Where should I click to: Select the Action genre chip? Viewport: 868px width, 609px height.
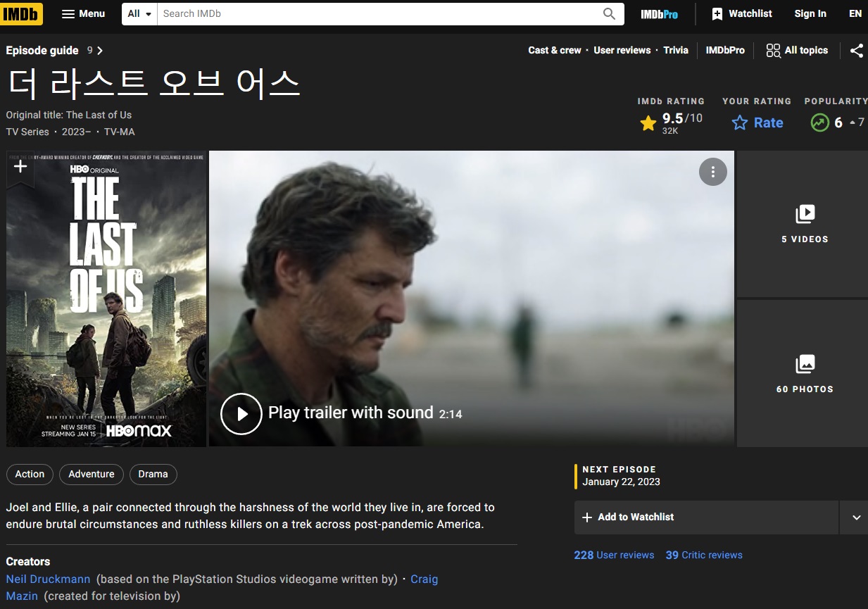pyautogui.click(x=30, y=475)
